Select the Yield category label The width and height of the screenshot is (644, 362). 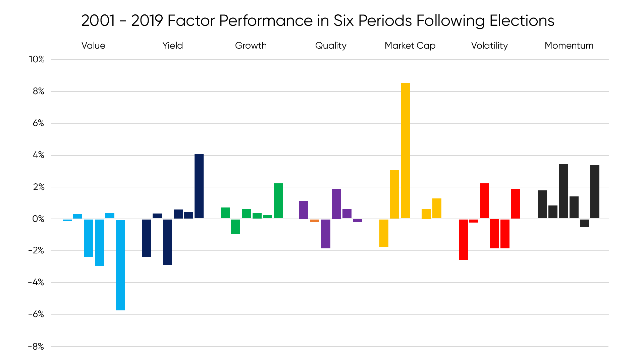(x=172, y=46)
